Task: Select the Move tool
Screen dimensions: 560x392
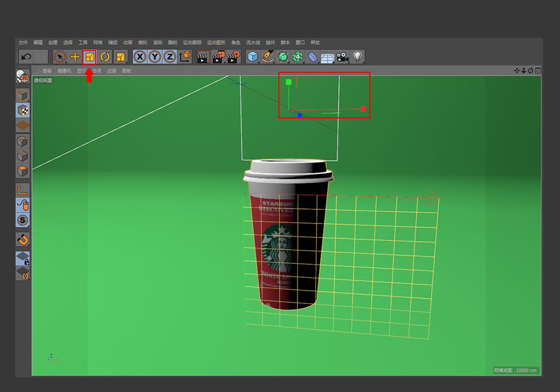Action: [x=75, y=57]
